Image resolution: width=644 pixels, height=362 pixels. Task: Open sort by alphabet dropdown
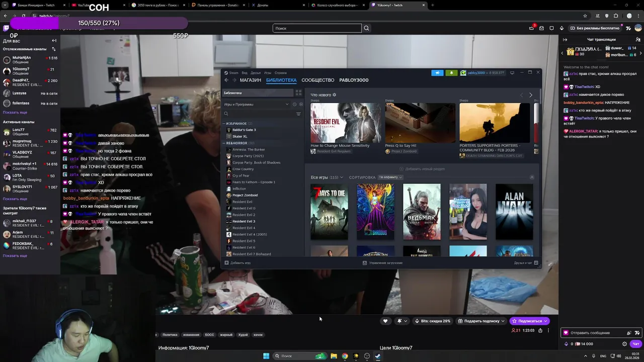[390, 177]
